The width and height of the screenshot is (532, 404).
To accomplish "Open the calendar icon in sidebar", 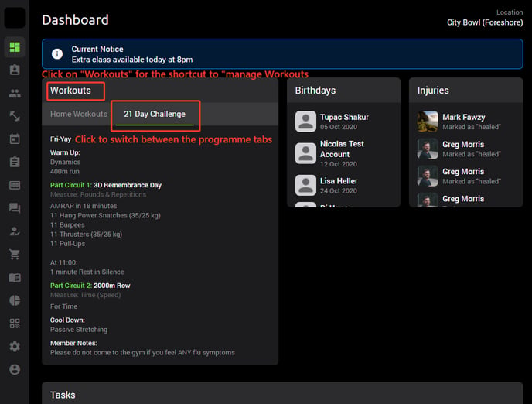I will pyautogui.click(x=15, y=139).
